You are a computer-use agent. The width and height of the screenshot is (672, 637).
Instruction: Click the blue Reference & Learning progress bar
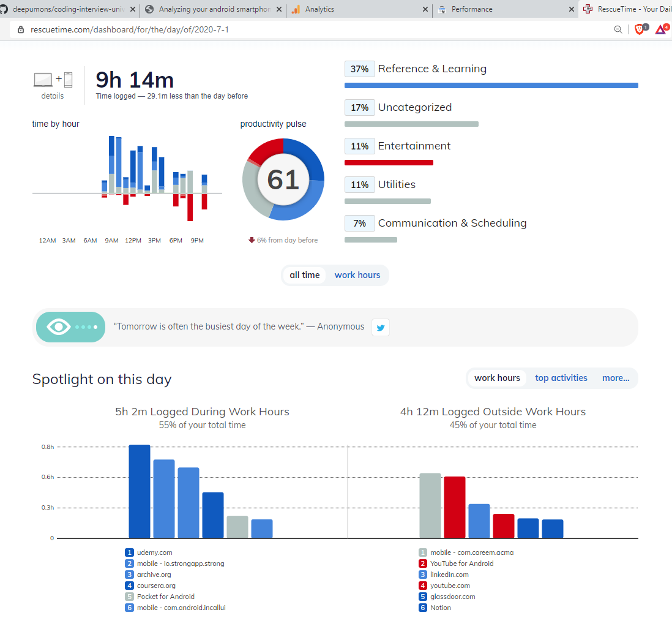(491, 85)
